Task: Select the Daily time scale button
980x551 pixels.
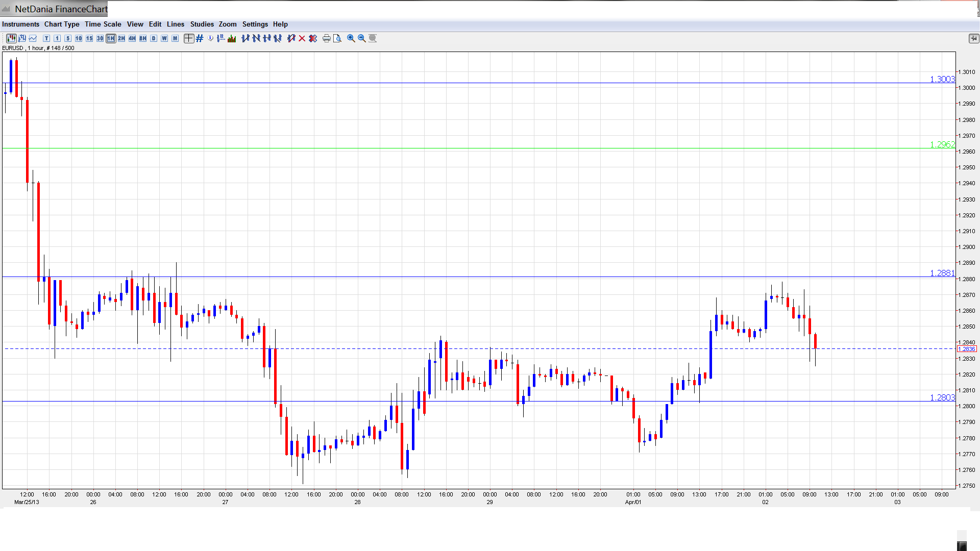Action: 154,38
